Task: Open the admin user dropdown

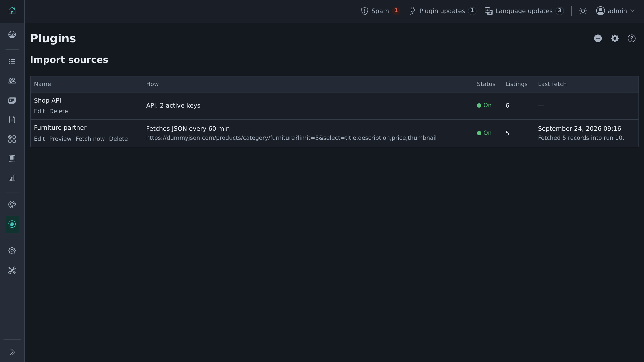Action: point(615,11)
